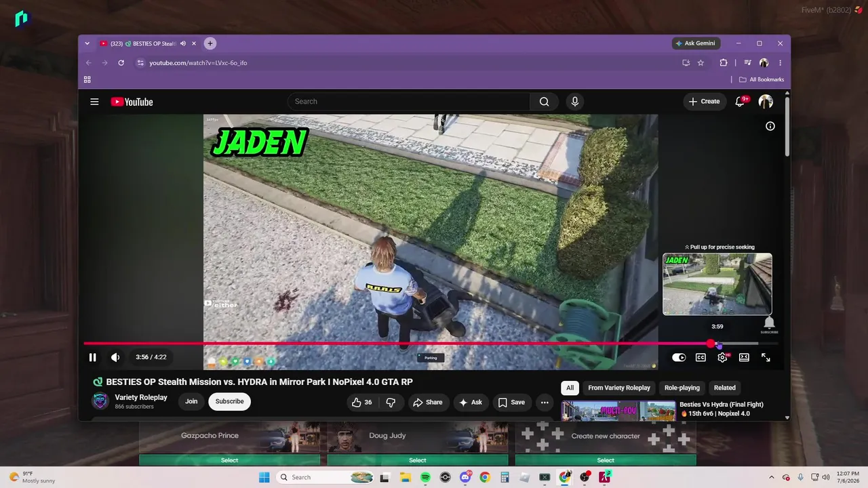Click the YouTube search field
The height and width of the screenshot is (488, 868).
click(409, 102)
